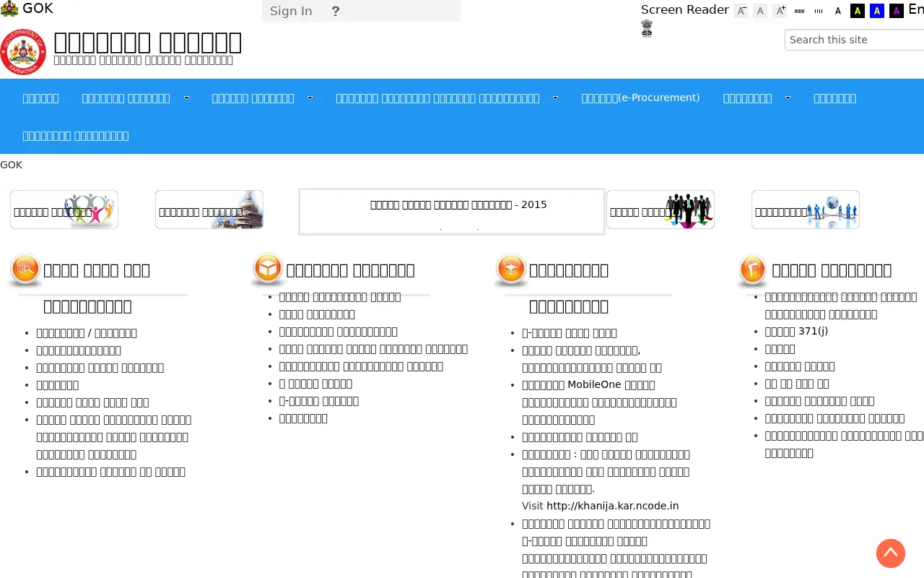Click the list link containing 371(j)

pos(796,332)
